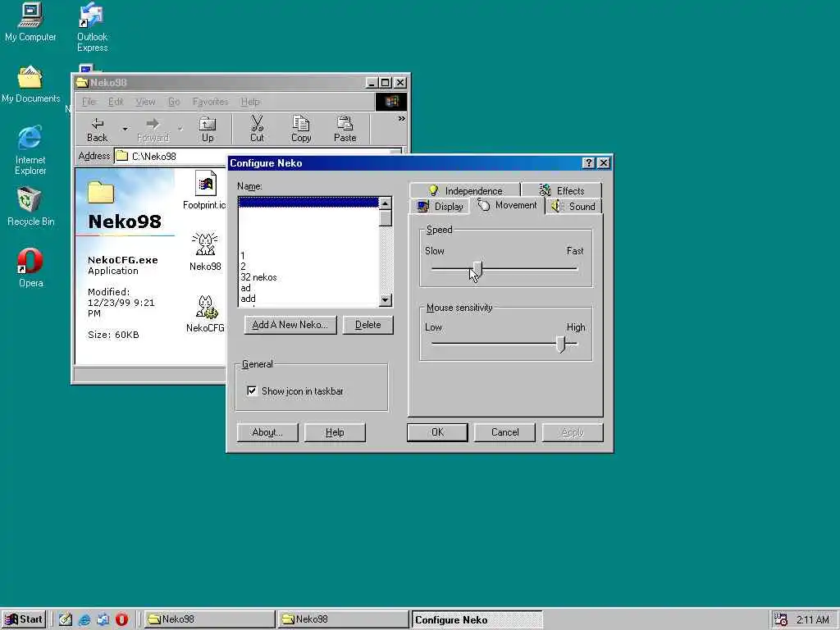Select the Movement tab

pos(507,205)
